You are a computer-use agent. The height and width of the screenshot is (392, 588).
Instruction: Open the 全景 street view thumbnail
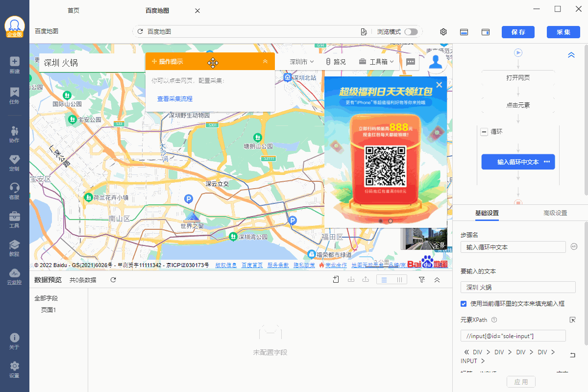click(x=424, y=239)
